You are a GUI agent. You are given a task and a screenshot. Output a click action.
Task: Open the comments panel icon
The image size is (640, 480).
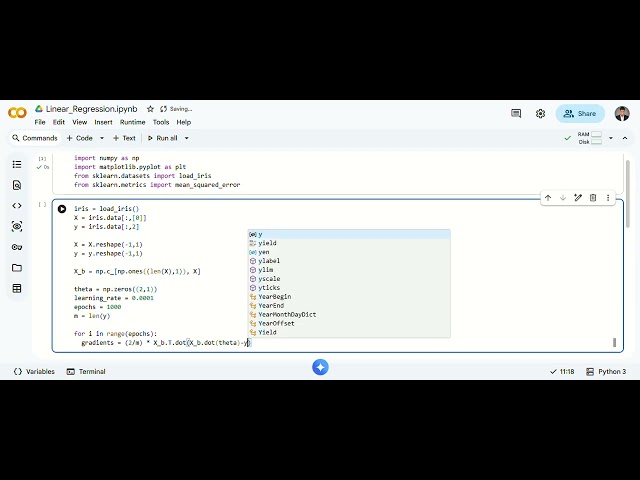[516, 113]
